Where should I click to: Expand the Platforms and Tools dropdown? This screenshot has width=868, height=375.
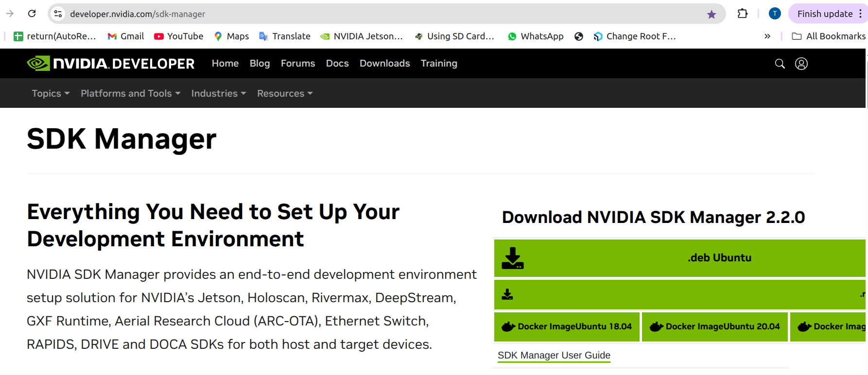coord(130,93)
